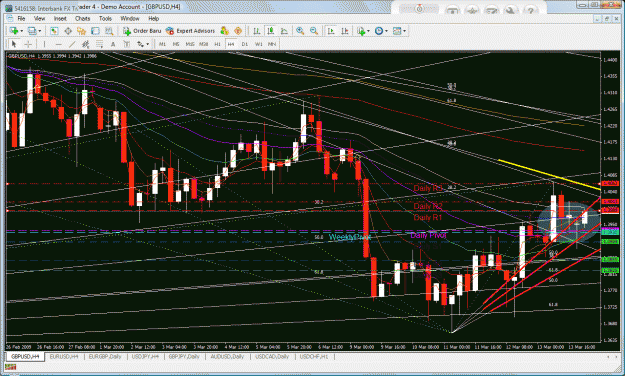Open the File menu
Viewport: 625px width, 376px height.
tap(21, 18)
